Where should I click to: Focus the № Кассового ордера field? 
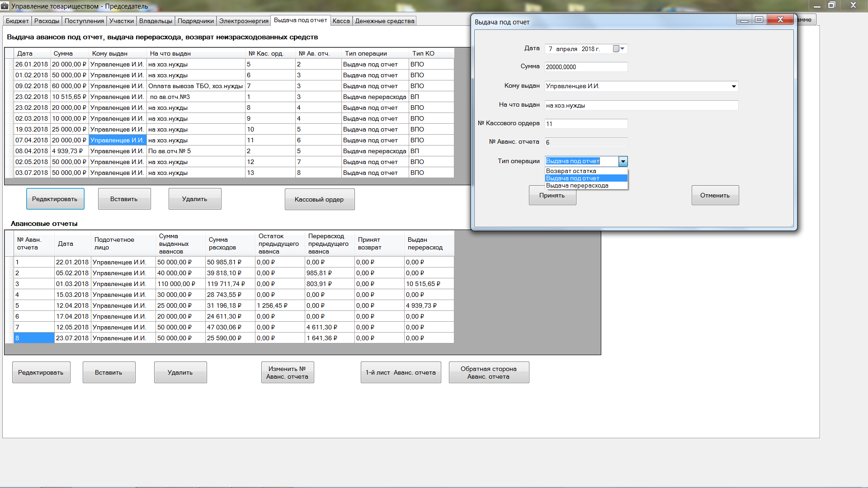tap(586, 124)
